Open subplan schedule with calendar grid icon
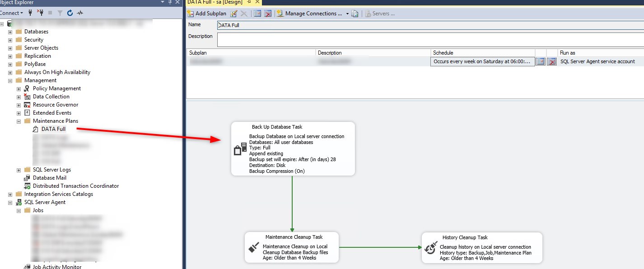This screenshot has height=269, width=644. point(257,14)
